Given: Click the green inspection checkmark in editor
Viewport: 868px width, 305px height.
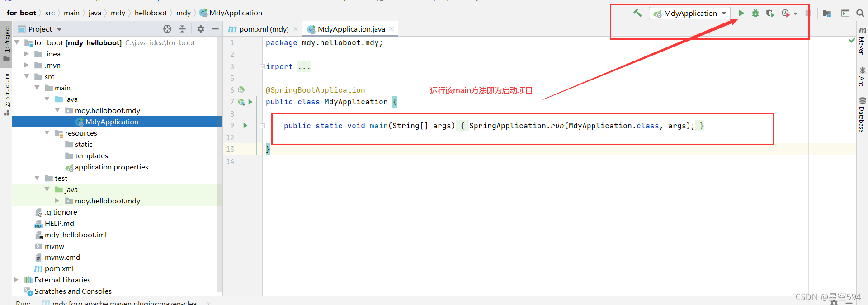Looking at the screenshot, I should (852, 41).
